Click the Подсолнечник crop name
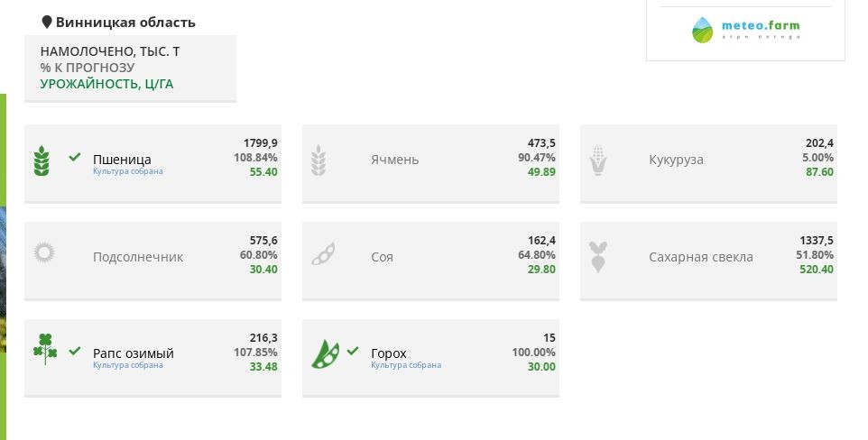Viewport: 868px width, 440px height. click(x=138, y=257)
